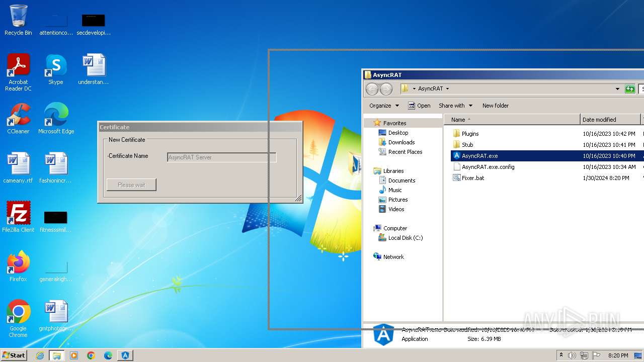The image size is (644, 362).
Task: Click the Please wait button
Action: pyautogui.click(x=131, y=185)
